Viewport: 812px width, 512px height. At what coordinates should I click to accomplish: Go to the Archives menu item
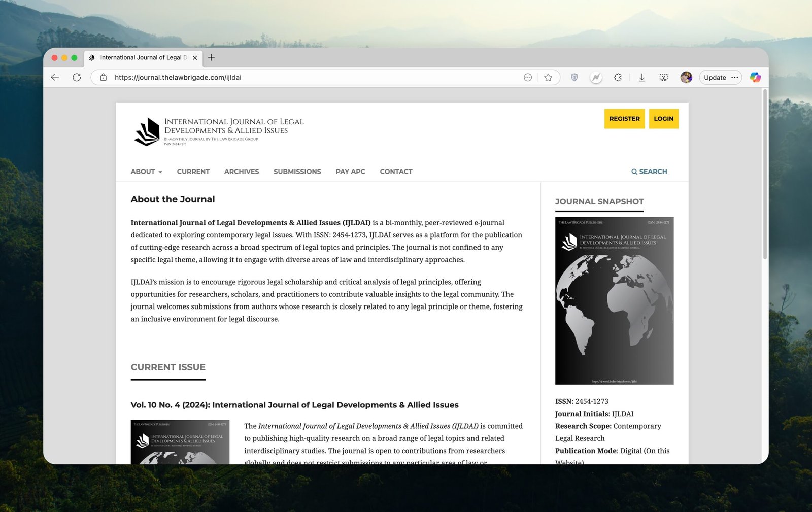pos(242,172)
